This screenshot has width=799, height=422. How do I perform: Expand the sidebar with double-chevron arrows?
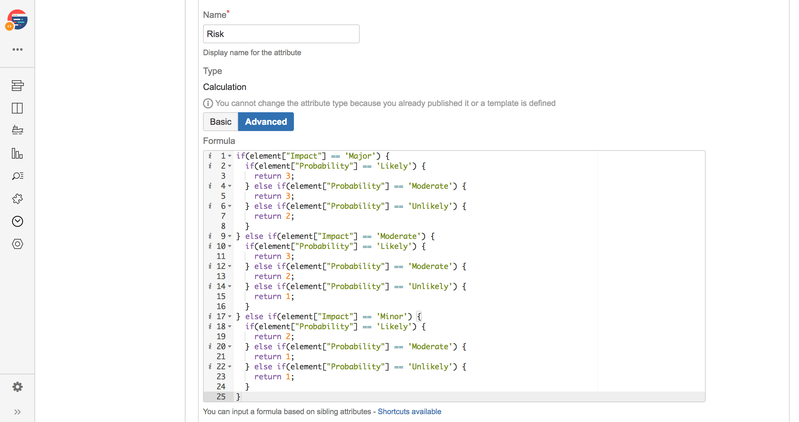tap(17, 411)
